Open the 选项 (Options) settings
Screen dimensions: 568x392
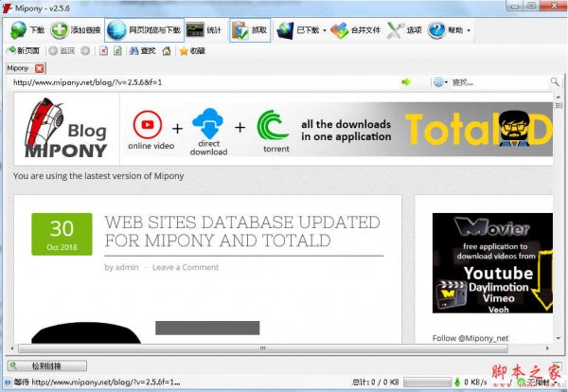[404, 30]
